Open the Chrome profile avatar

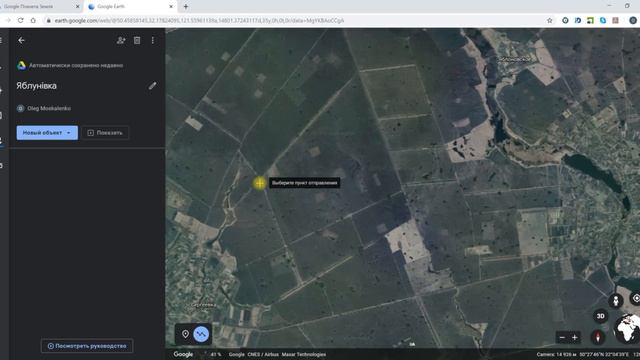(x=633, y=20)
